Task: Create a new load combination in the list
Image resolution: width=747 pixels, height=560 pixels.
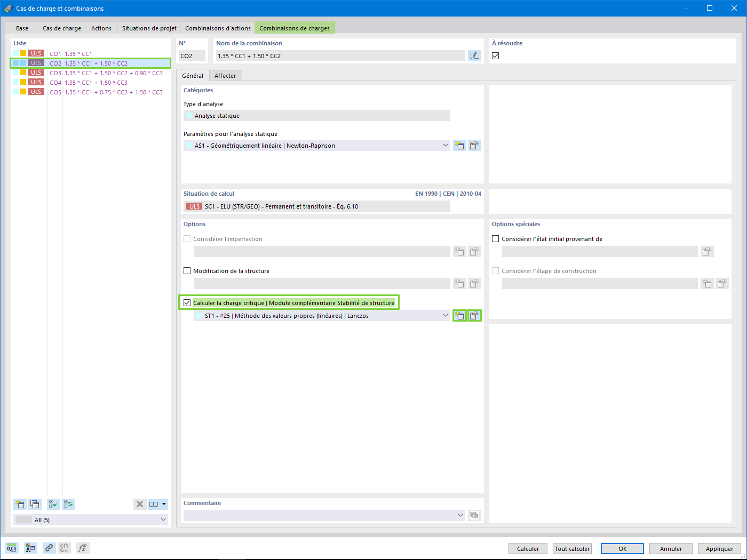Action: pos(20,504)
